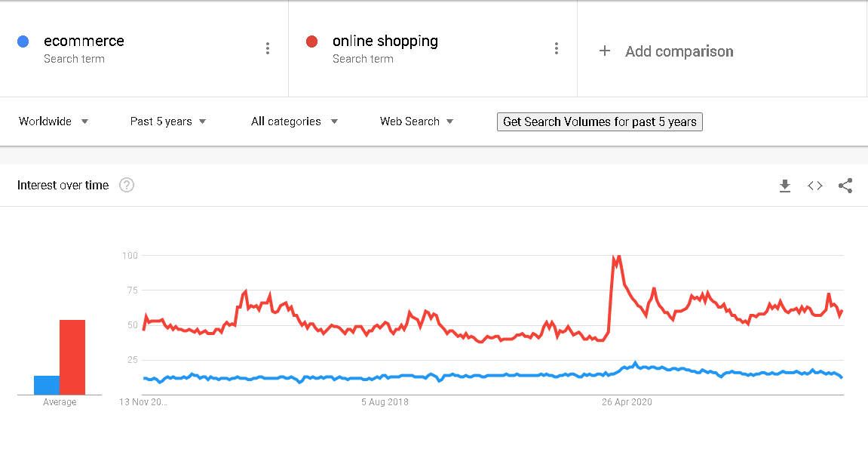Click the plus icon to add a comparison term
This screenshot has width=868, height=458.
(x=604, y=51)
